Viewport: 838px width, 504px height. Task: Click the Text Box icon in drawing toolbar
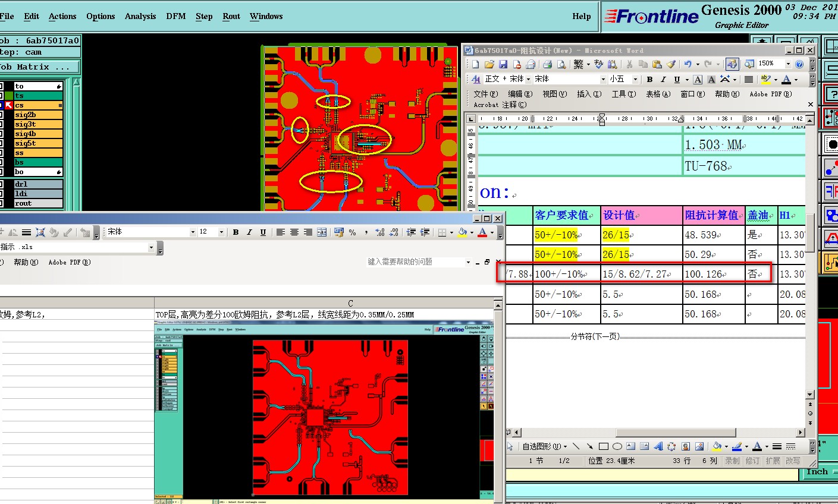630,446
